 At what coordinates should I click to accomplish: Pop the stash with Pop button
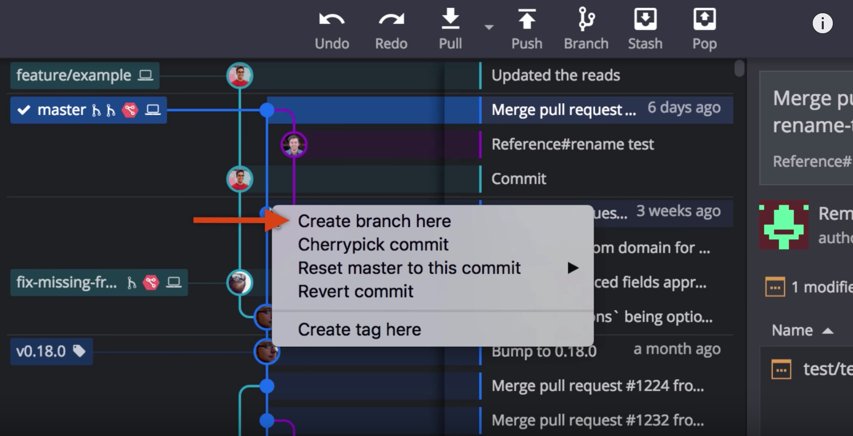pyautogui.click(x=704, y=30)
